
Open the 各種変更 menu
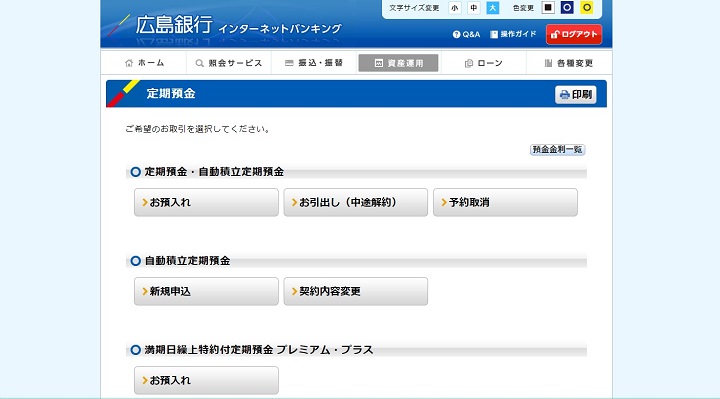click(x=569, y=63)
